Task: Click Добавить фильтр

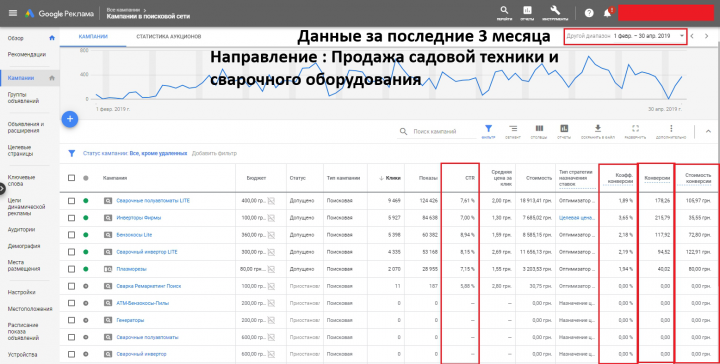Action: pos(214,153)
